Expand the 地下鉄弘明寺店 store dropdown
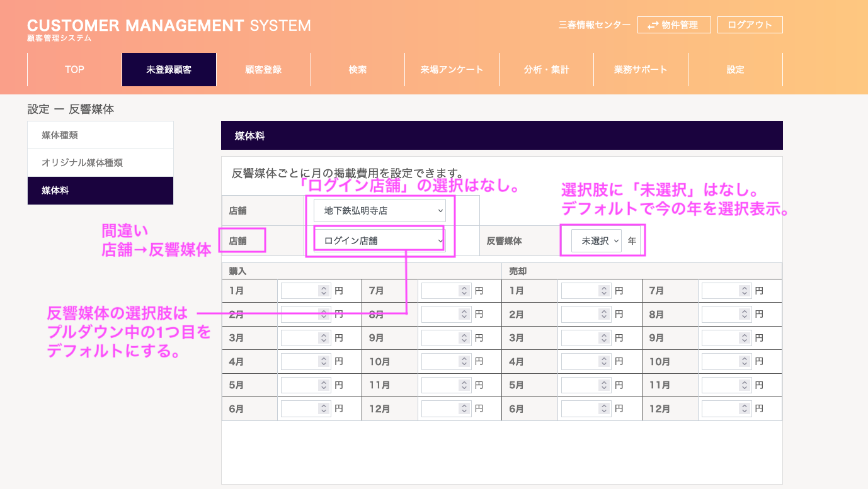The image size is (868, 489). tap(379, 211)
